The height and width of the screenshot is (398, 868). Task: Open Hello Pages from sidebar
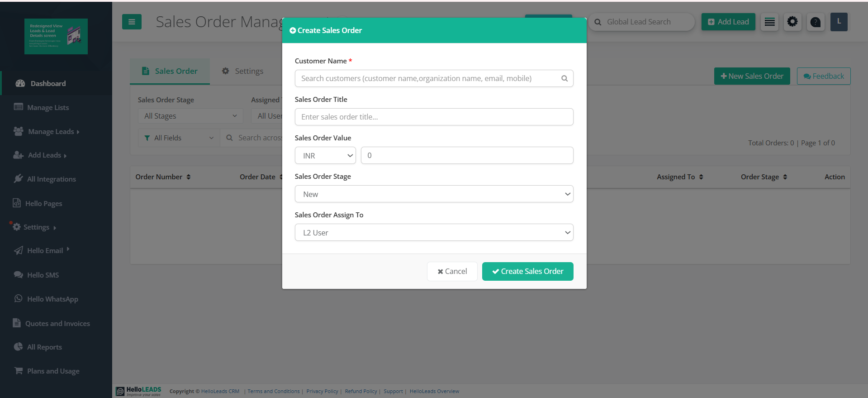tap(43, 203)
